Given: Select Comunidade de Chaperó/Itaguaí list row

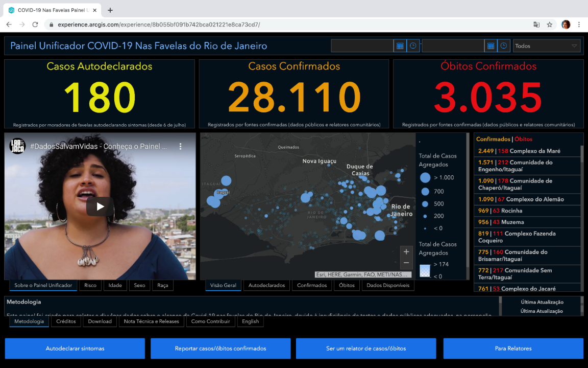Looking at the screenshot, I should (527, 185).
